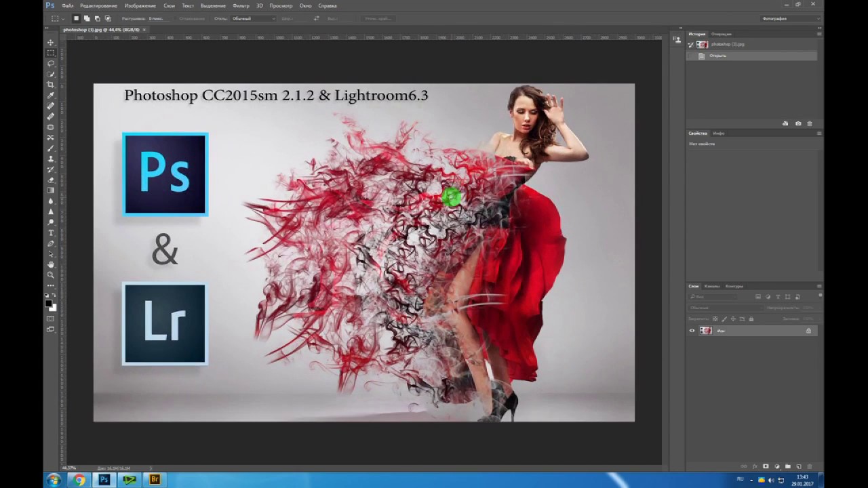The image size is (868, 488).
Task: Select the Move tool
Action: pos(51,43)
